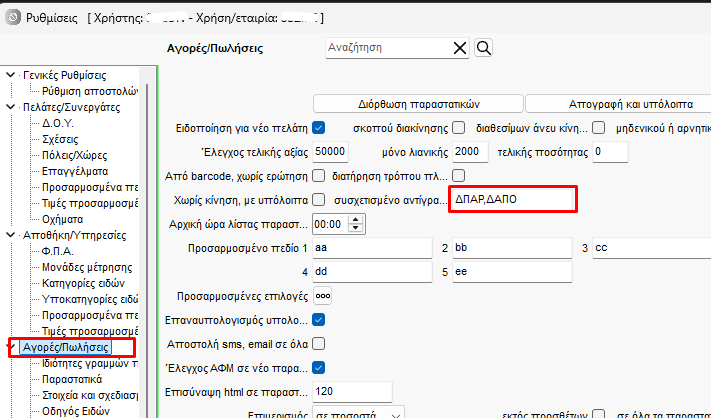Select Επαγγέλματα tree item

75,171
